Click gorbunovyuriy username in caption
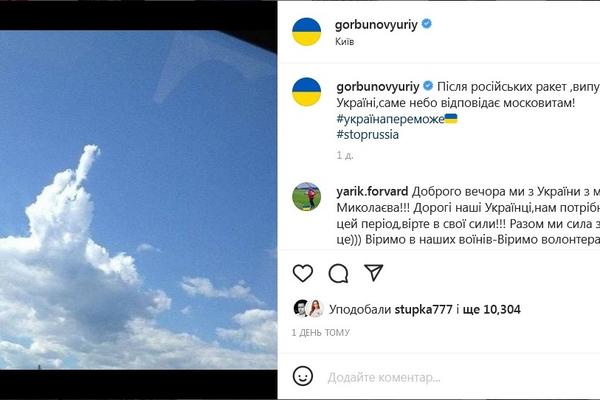This screenshot has height=400, width=600. (378, 87)
